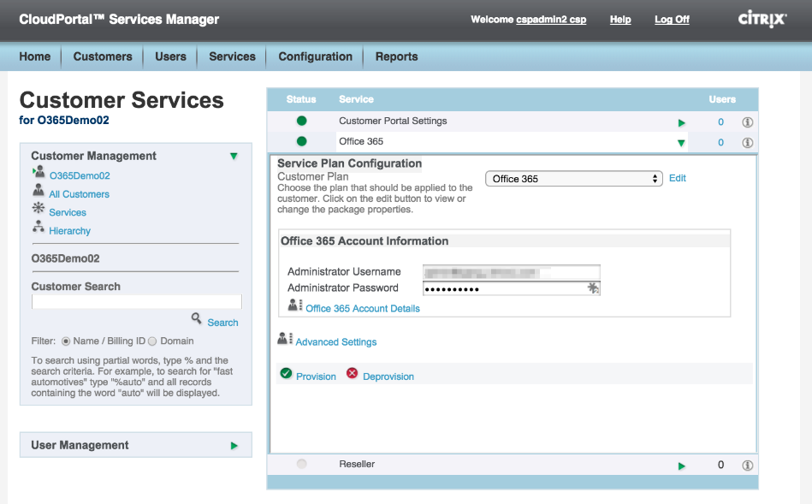The width and height of the screenshot is (812, 504).
Task: Click the info icon for Office 365 row
Action: [x=747, y=143]
